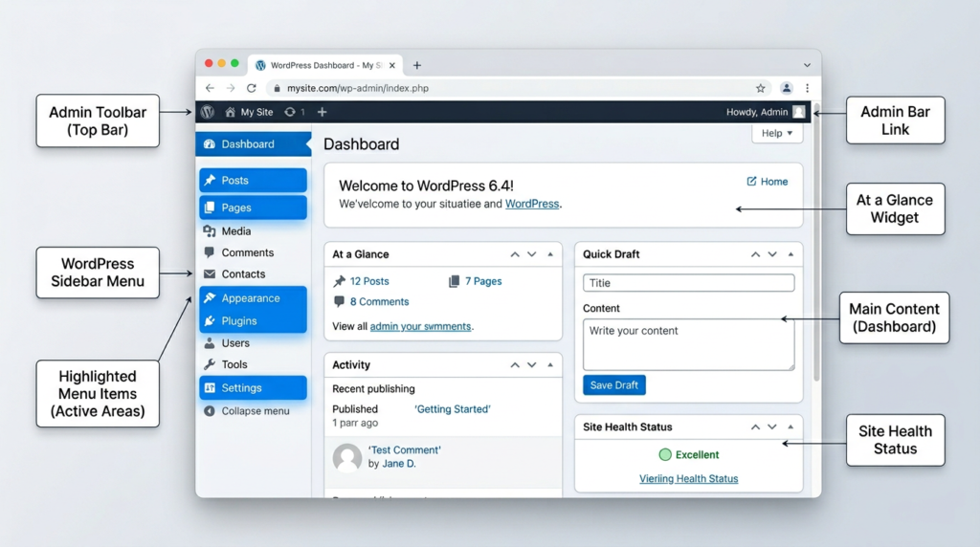
Task: Open the WordPress link in welcome panel
Action: pos(532,204)
